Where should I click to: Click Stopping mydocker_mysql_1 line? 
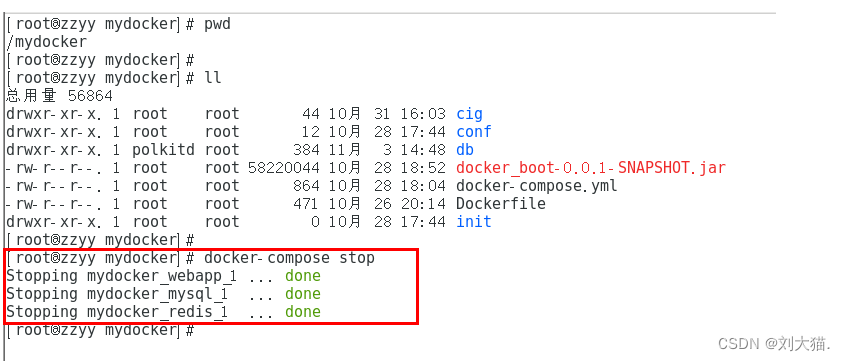(x=163, y=294)
